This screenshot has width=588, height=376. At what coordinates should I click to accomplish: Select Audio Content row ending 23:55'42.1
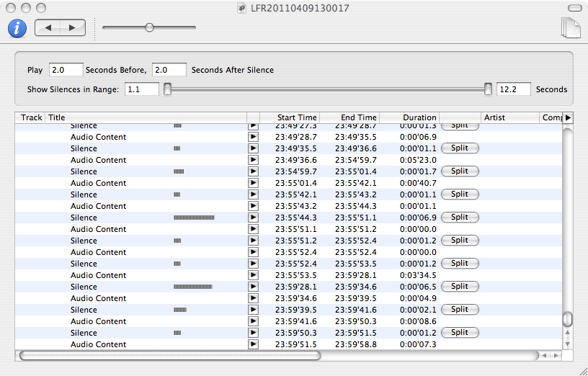click(289, 183)
